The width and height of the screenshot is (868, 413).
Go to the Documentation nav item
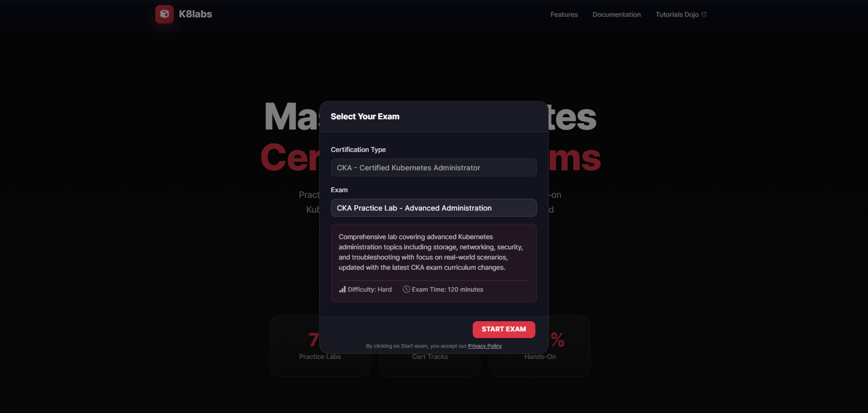616,15
